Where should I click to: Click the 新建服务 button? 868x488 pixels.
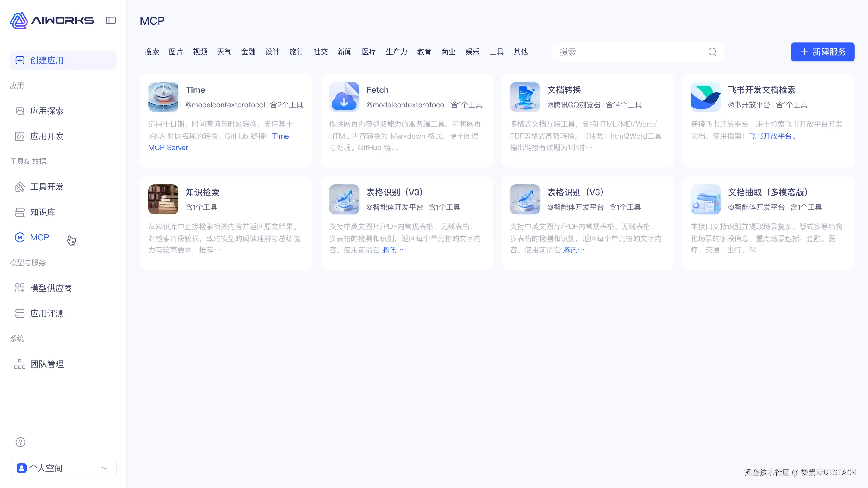(x=822, y=52)
